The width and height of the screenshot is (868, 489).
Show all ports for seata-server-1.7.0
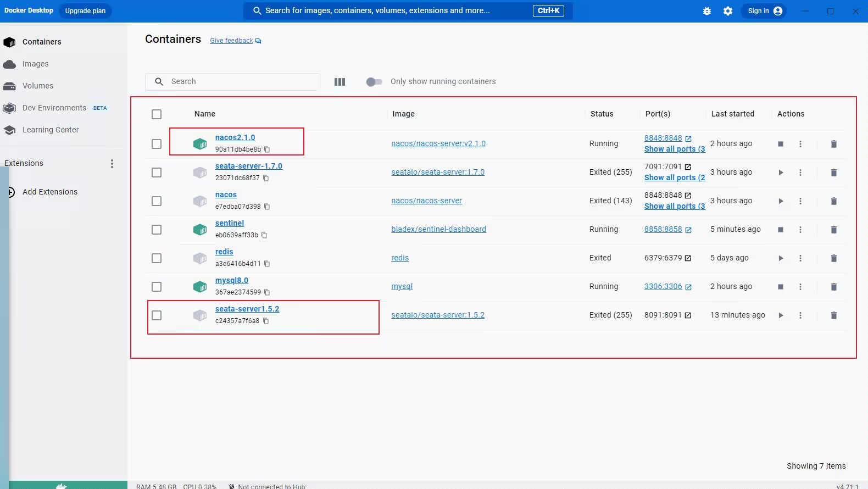point(675,177)
